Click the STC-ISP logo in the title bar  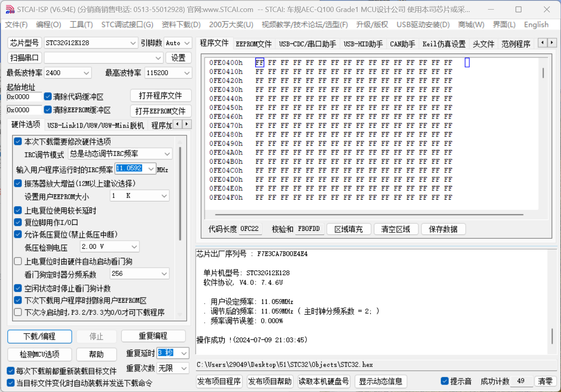[10, 9]
